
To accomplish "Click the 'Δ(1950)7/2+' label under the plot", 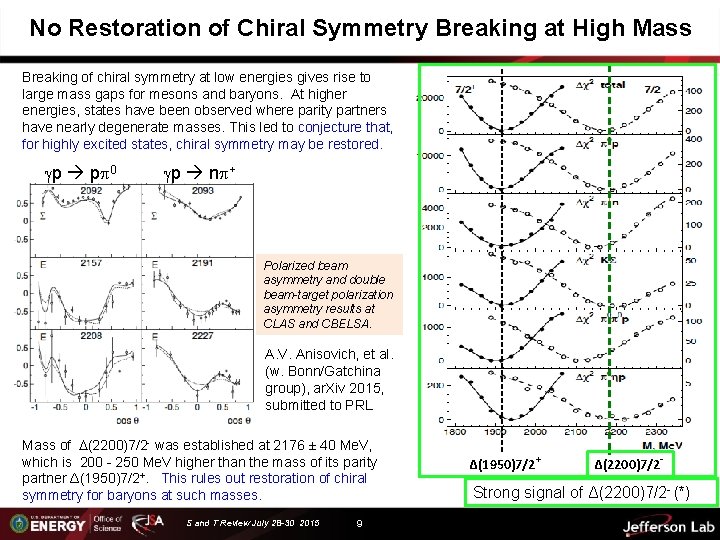I will pos(505,464).
